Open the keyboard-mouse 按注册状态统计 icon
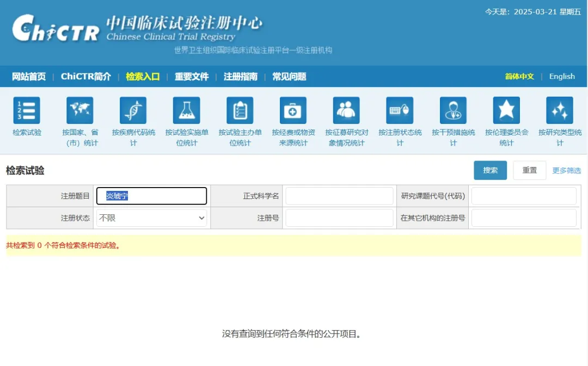 (400, 110)
